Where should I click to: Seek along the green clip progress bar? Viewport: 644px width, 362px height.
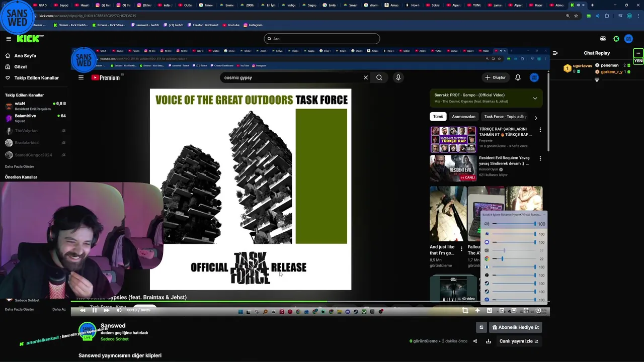click(x=310, y=302)
